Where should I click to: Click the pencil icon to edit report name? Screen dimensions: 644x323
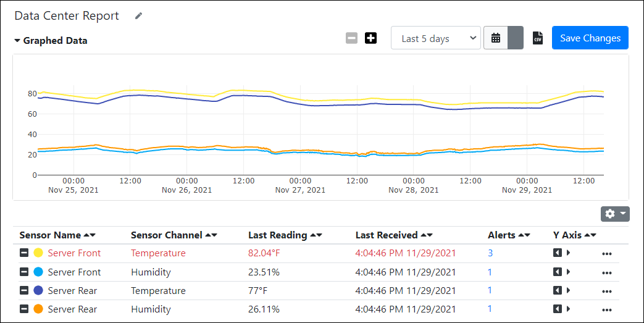coord(138,16)
